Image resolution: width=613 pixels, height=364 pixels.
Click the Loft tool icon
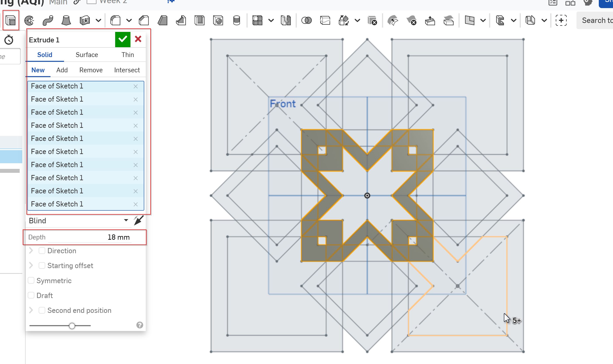[66, 20]
